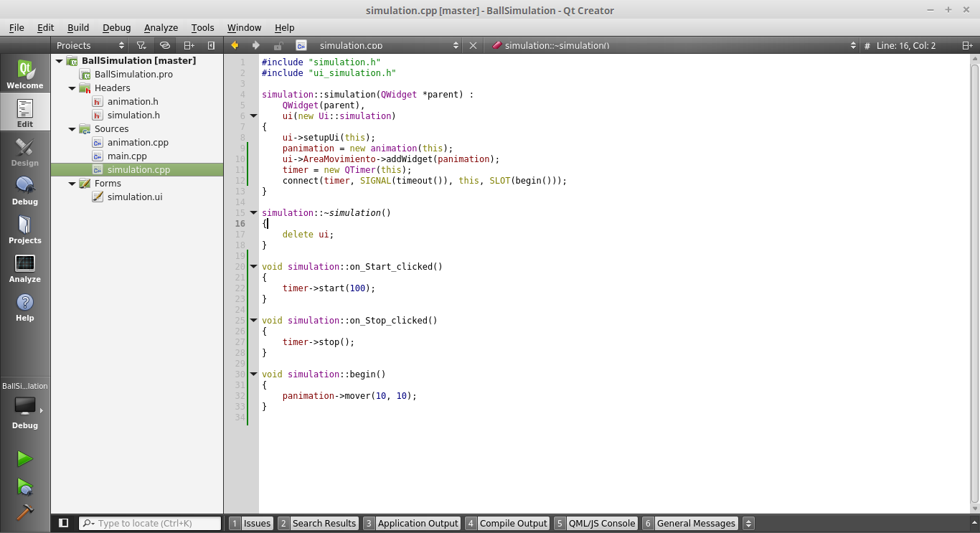The height and width of the screenshot is (533, 980).
Task: Select simulation.h in Headers
Action: tap(133, 115)
